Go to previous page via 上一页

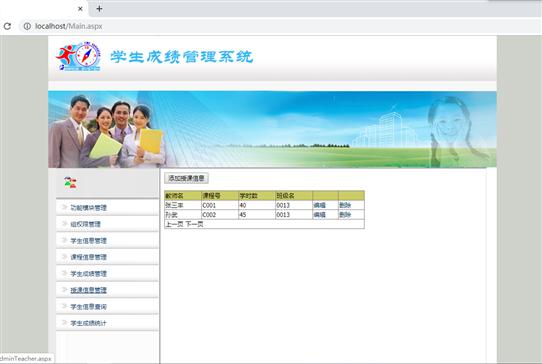pyautogui.click(x=174, y=224)
